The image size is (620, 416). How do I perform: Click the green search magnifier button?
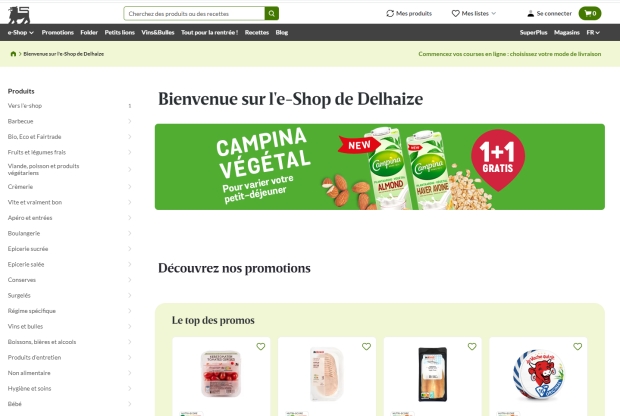(x=272, y=13)
